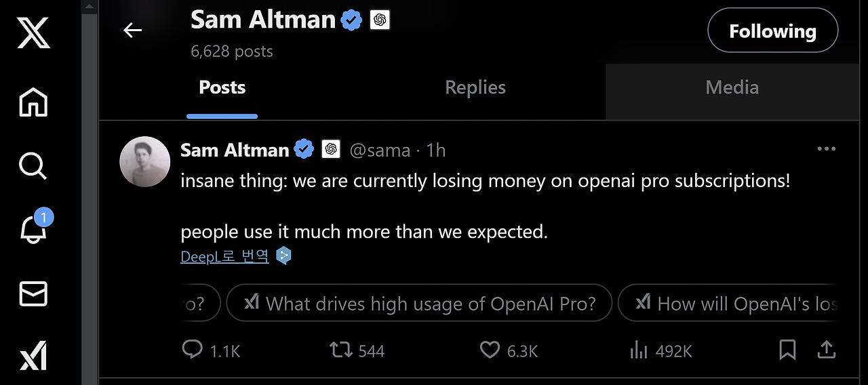View post analytics showing 492K

click(x=660, y=350)
